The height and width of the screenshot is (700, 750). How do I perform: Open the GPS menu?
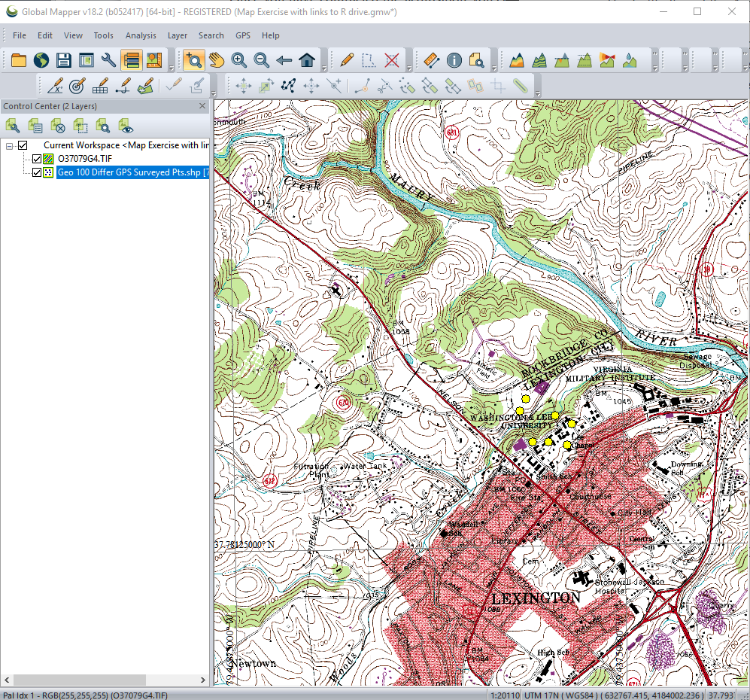pos(243,35)
